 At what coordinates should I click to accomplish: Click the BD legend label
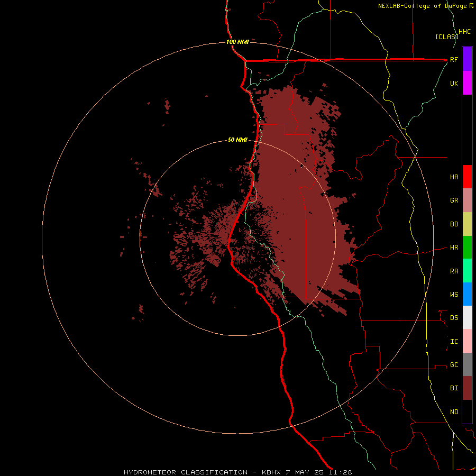454,224
